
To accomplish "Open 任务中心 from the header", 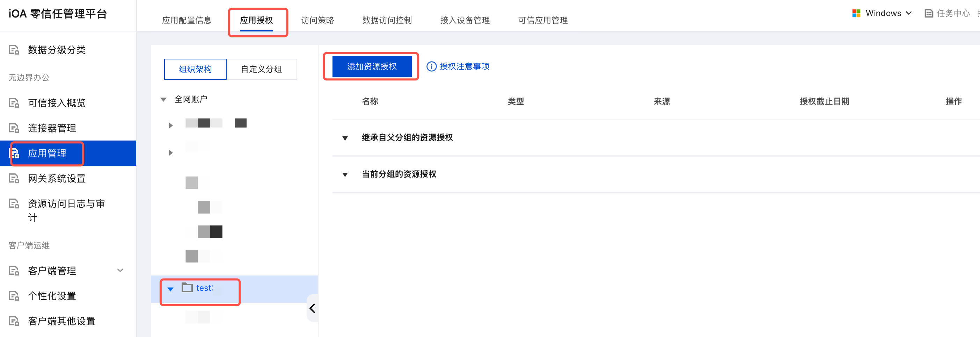I will tap(953, 13).
